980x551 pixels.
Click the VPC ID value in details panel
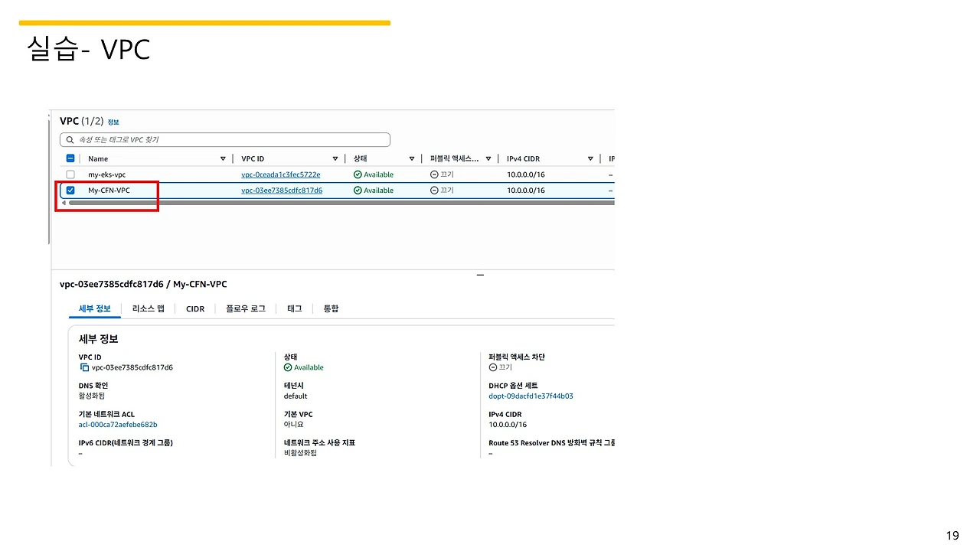pos(132,367)
